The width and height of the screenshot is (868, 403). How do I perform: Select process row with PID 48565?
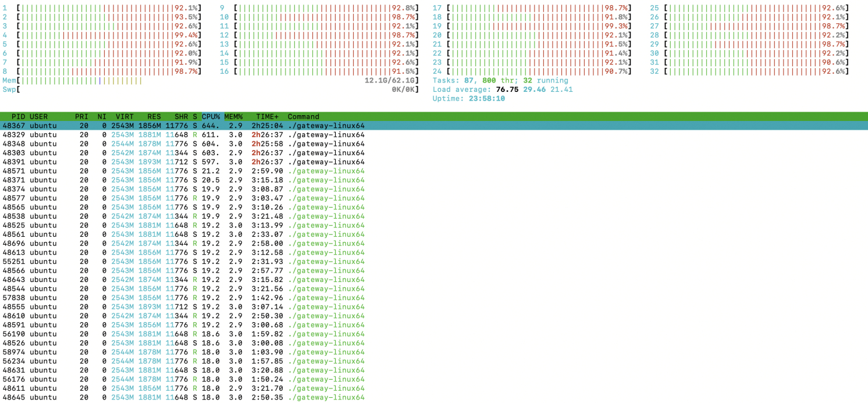[434, 207]
